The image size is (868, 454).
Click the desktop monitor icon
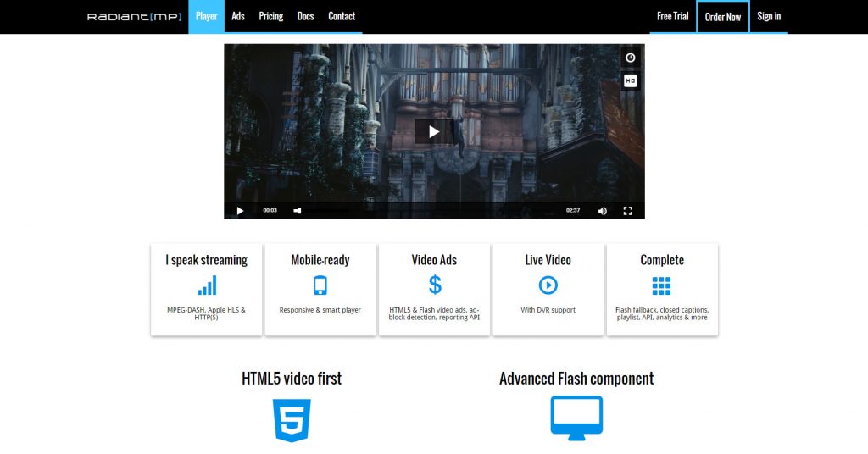(576, 418)
